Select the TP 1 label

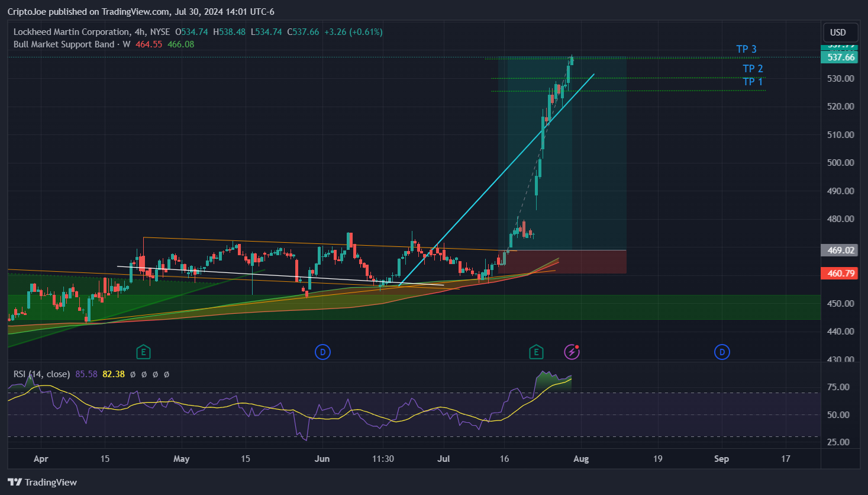click(x=753, y=82)
